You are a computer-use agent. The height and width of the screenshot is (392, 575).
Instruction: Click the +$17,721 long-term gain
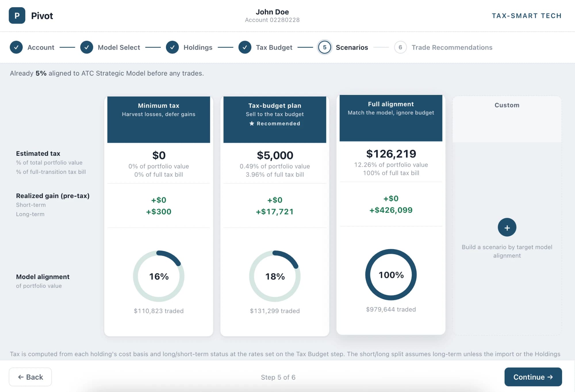275,212
